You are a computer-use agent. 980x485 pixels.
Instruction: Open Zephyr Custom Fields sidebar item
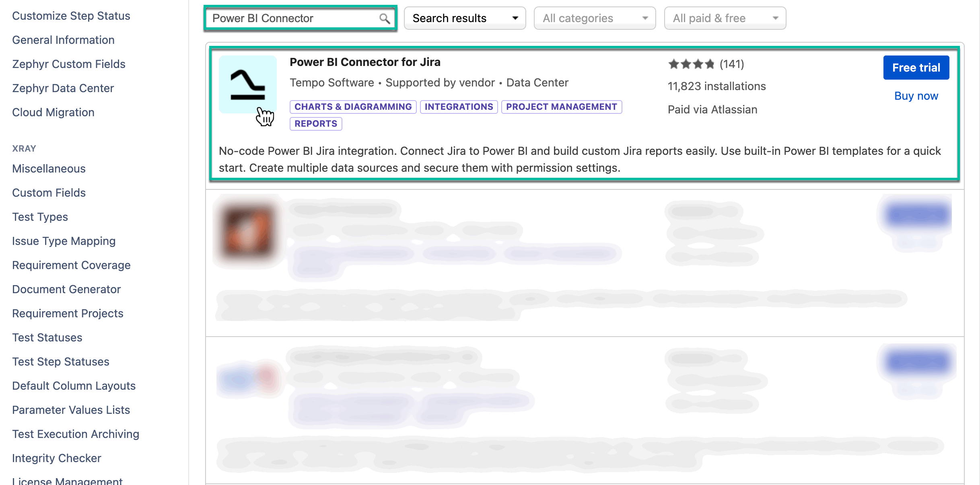coord(69,64)
